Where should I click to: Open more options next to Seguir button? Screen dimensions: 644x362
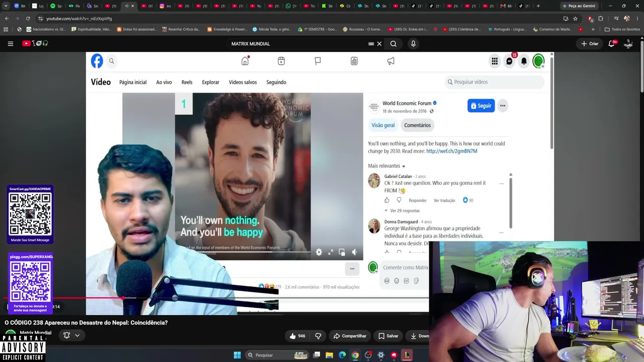coord(503,106)
